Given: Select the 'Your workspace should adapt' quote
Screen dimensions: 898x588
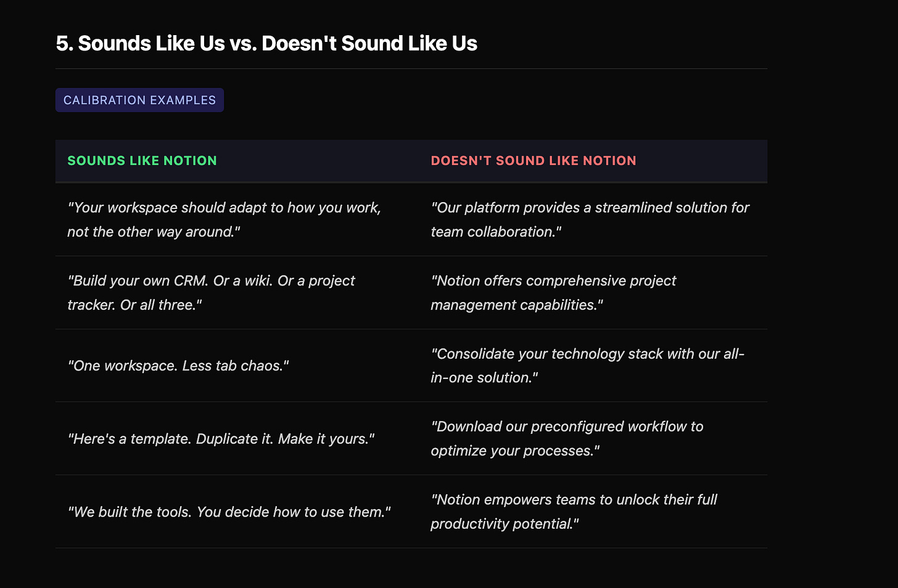Looking at the screenshot, I should (224, 208).
